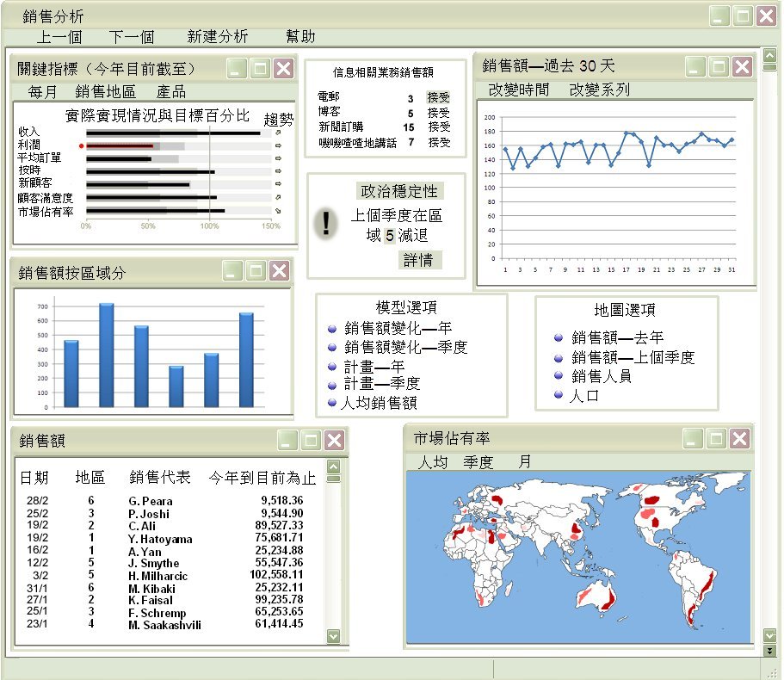This screenshot has width=784, height=680.
Task: Expand the double-chevron at main window's bottom right
Action: click(x=769, y=651)
